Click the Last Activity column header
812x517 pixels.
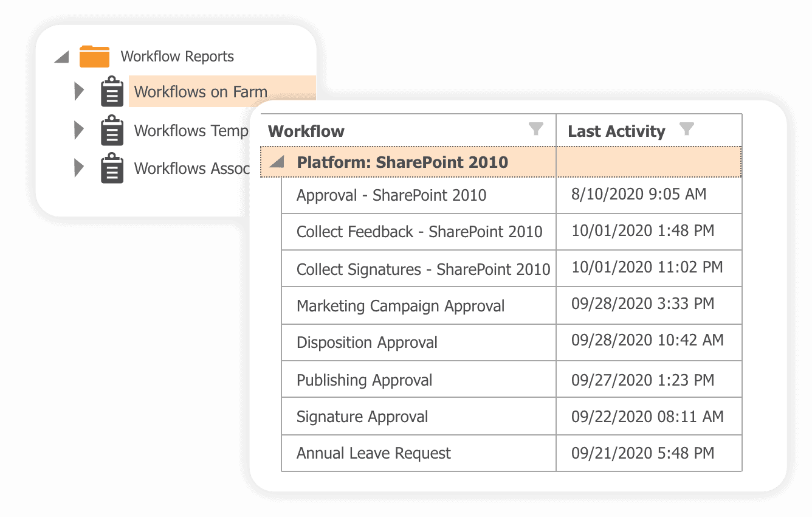pos(615,130)
